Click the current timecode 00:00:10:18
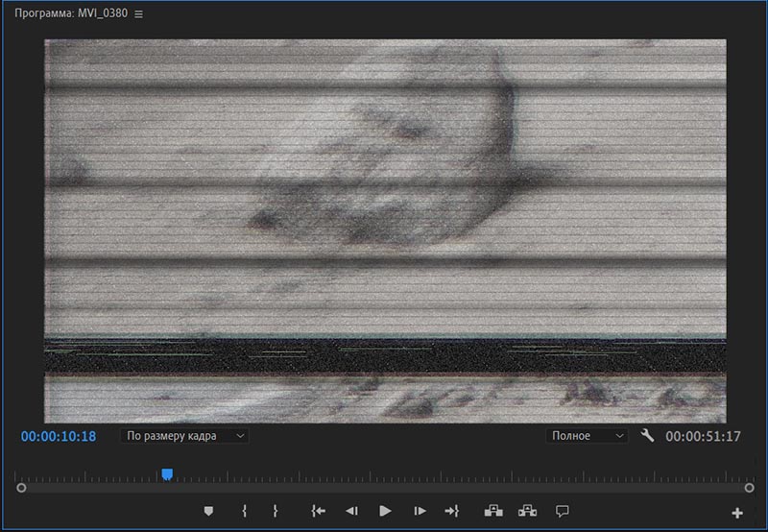768x532 pixels. (x=59, y=437)
